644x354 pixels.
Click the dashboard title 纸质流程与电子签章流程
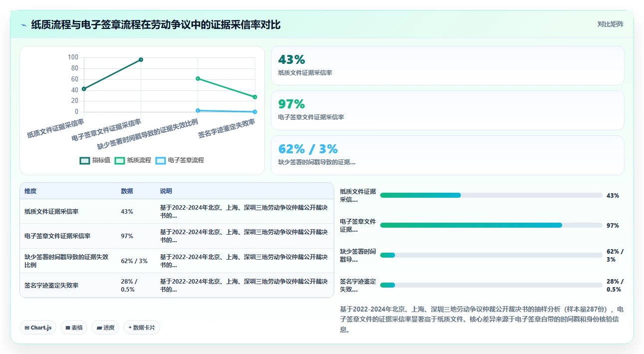(x=156, y=24)
